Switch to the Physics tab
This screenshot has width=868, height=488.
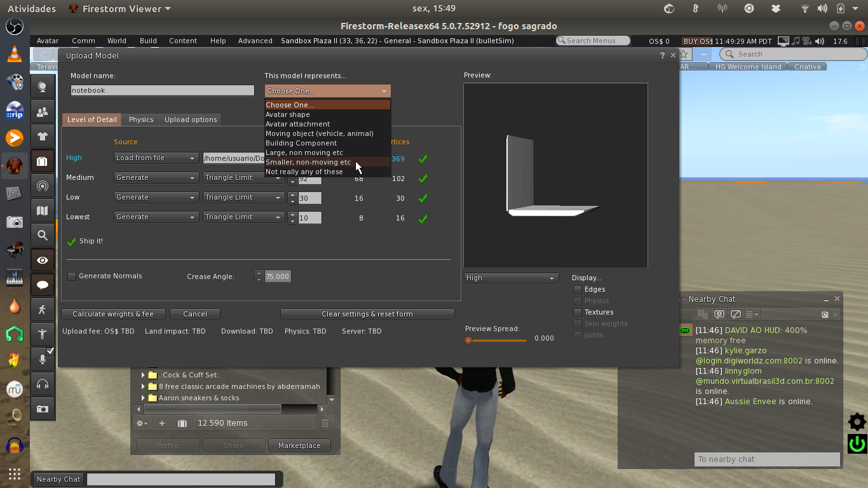[x=140, y=119]
